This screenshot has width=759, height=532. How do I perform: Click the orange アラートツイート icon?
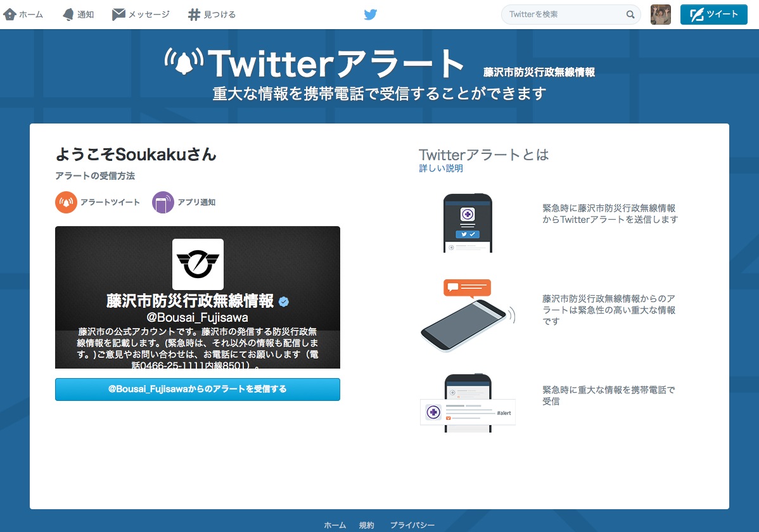pyautogui.click(x=67, y=202)
